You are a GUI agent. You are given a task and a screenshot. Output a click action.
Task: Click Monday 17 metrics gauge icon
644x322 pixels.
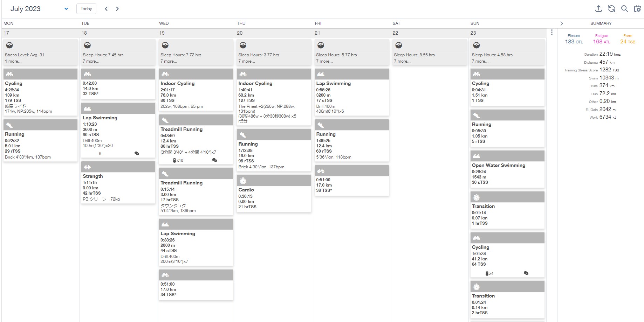coord(10,45)
